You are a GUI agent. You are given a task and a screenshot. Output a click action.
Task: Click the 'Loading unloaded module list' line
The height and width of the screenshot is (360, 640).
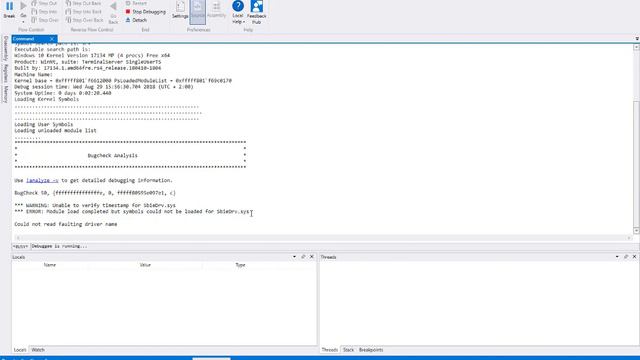[x=56, y=131]
